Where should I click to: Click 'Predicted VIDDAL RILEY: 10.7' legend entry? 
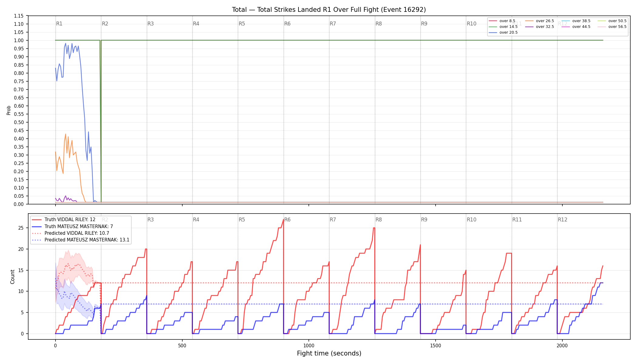[x=77, y=233]
